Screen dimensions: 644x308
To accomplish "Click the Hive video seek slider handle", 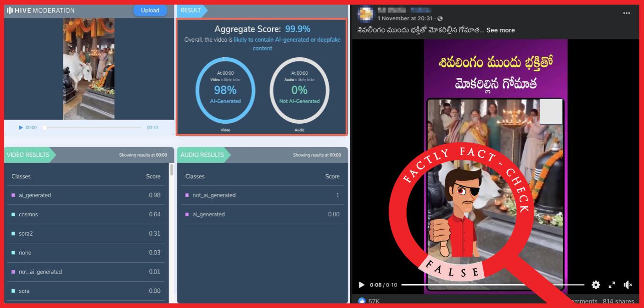I will [x=45, y=128].
